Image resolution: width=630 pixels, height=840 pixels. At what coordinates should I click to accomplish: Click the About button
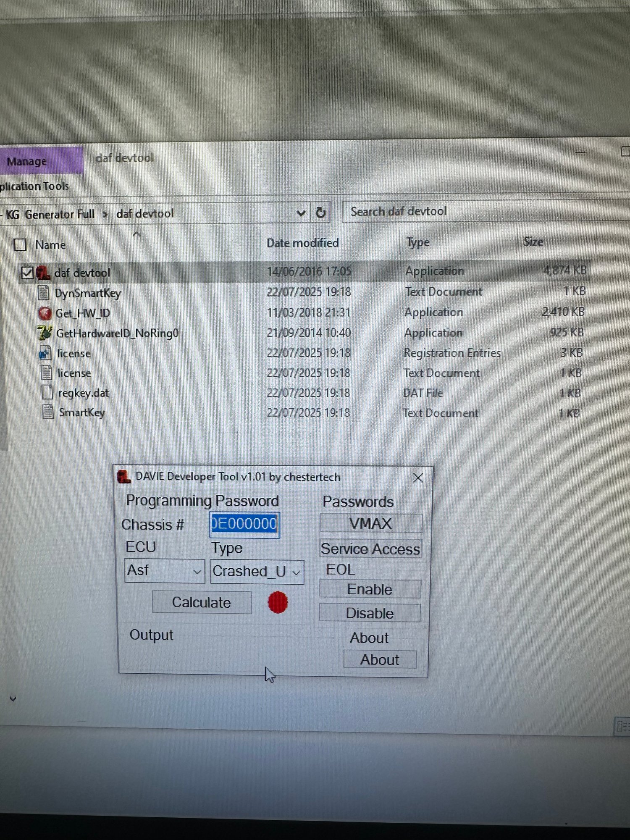click(380, 660)
